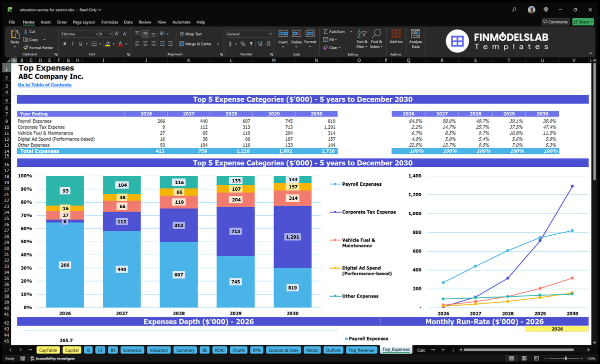Expand the Merge & Center dropdown arrow
This screenshot has height=364, width=600.
tap(218, 44)
